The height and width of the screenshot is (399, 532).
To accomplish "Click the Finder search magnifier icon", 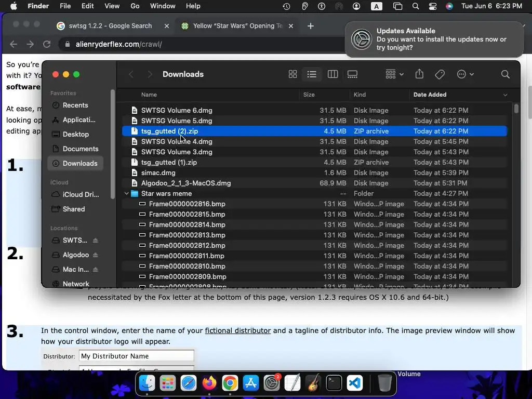I will (x=505, y=74).
